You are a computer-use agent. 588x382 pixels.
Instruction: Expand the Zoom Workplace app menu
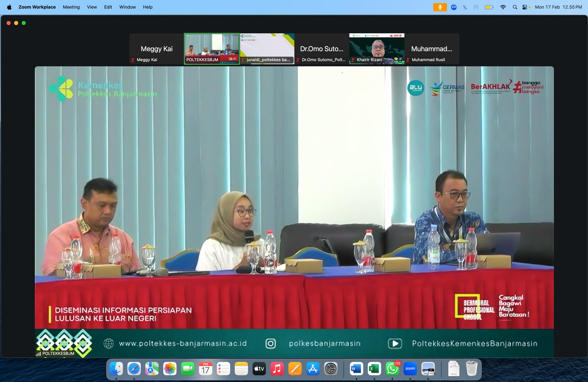coord(37,7)
